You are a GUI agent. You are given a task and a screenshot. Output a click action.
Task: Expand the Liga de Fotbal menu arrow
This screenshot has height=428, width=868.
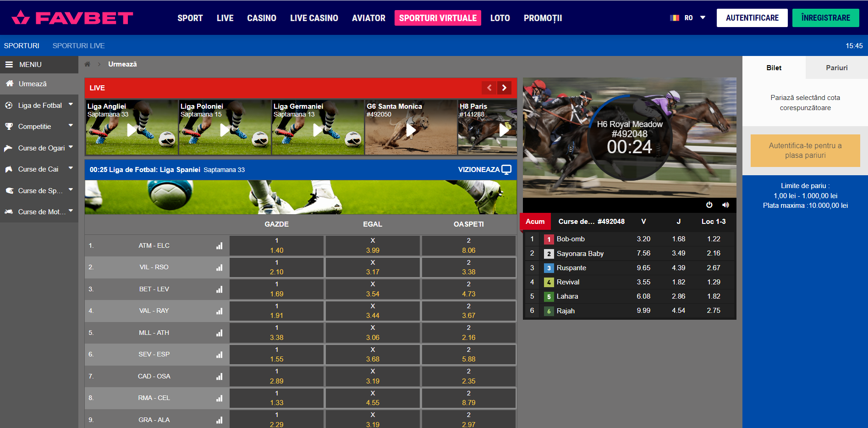(71, 105)
